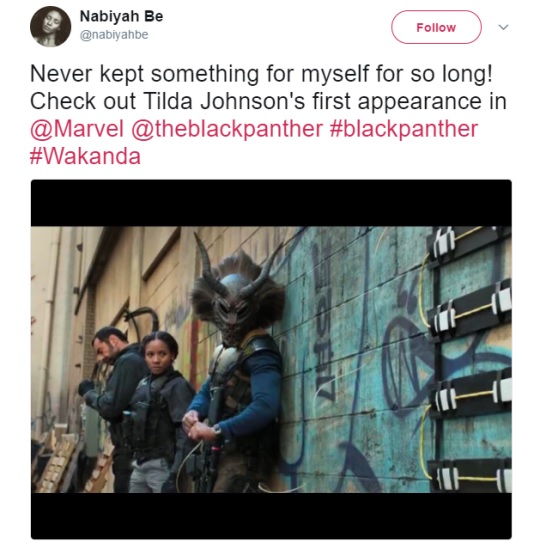
Task: Click the video's bottom black letterbox bar
Action: (271, 516)
